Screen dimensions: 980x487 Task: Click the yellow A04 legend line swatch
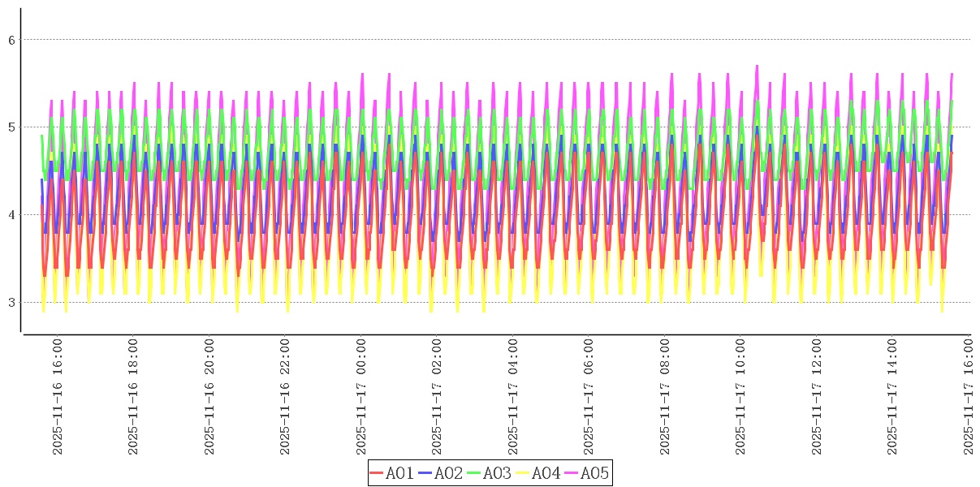(523, 473)
